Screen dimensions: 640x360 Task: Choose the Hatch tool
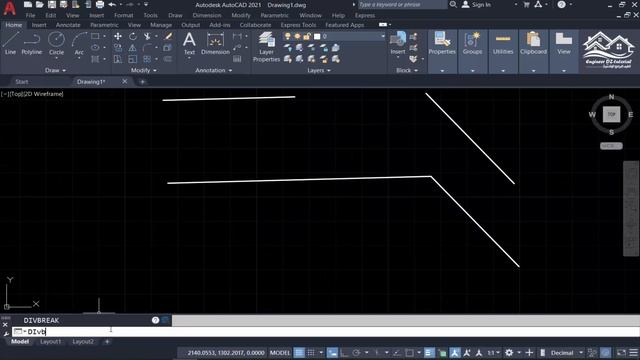95,59
